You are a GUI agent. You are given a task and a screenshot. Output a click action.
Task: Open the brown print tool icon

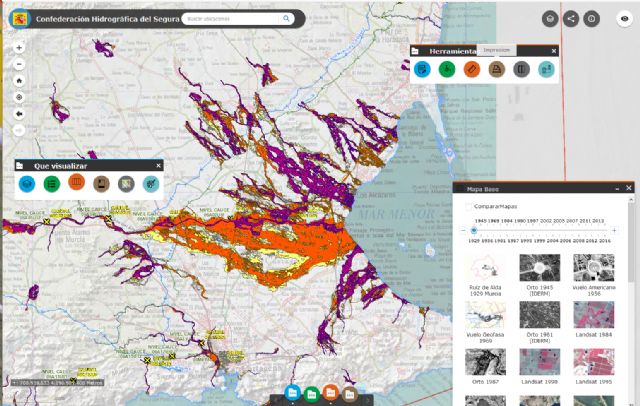click(495, 69)
